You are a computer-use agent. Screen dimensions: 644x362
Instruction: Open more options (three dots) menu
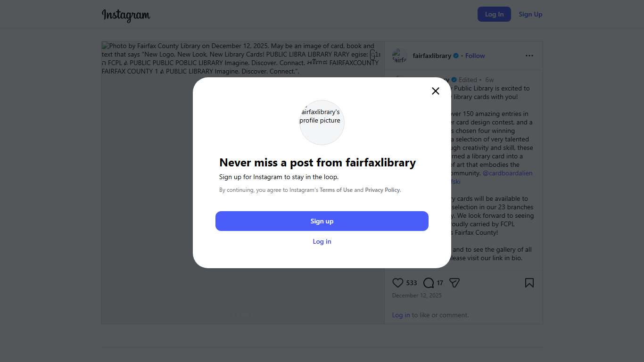click(x=529, y=56)
